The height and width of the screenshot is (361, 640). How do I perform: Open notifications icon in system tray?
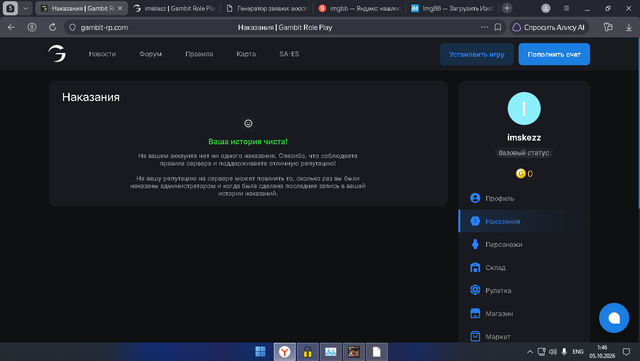(x=626, y=352)
